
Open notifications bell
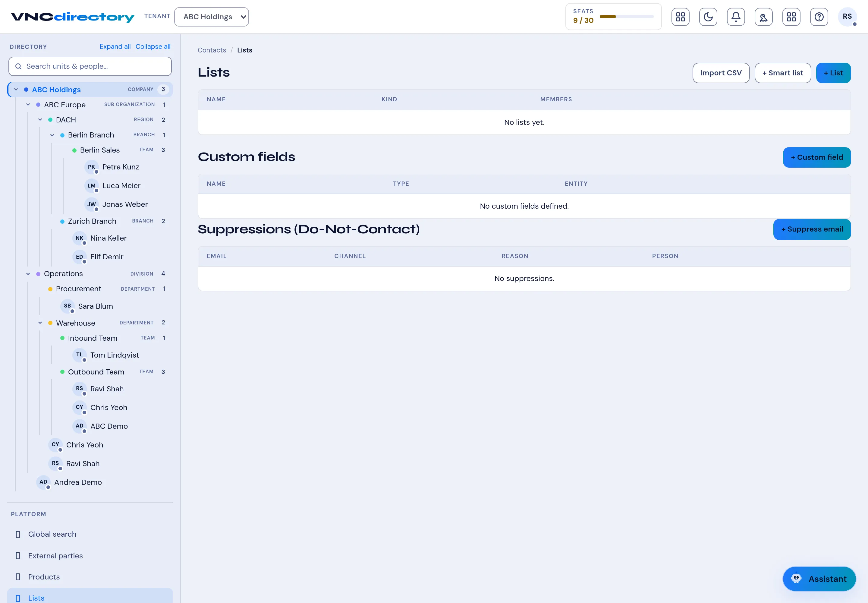tap(735, 17)
